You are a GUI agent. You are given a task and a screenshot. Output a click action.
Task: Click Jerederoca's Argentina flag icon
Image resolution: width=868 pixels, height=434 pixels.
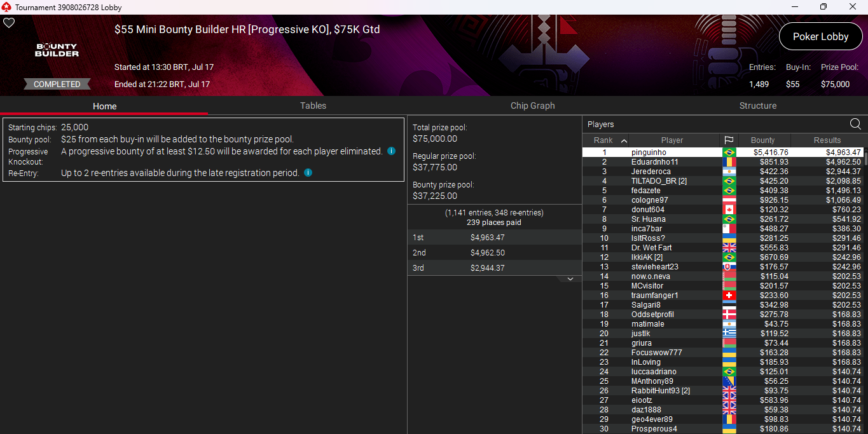pyautogui.click(x=729, y=172)
